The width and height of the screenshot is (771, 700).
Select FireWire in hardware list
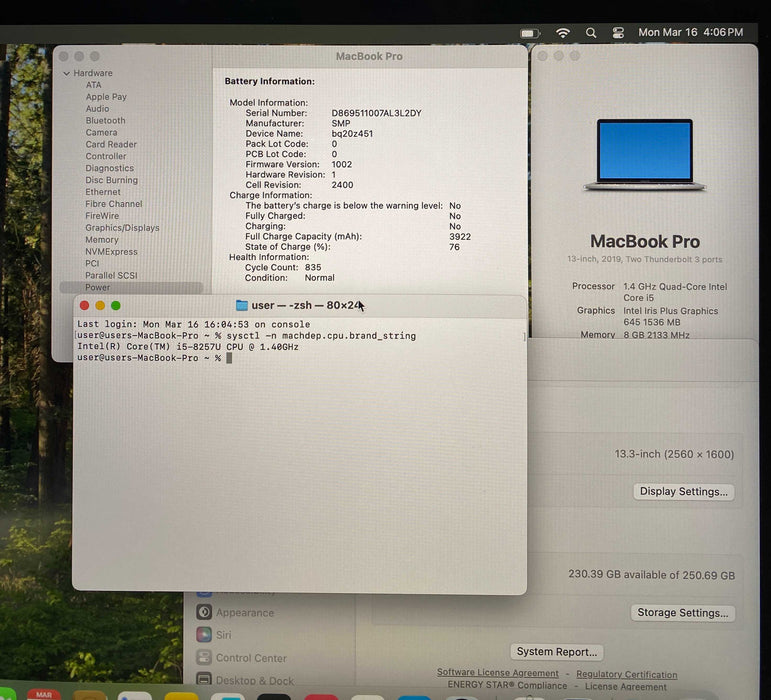point(102,215)
